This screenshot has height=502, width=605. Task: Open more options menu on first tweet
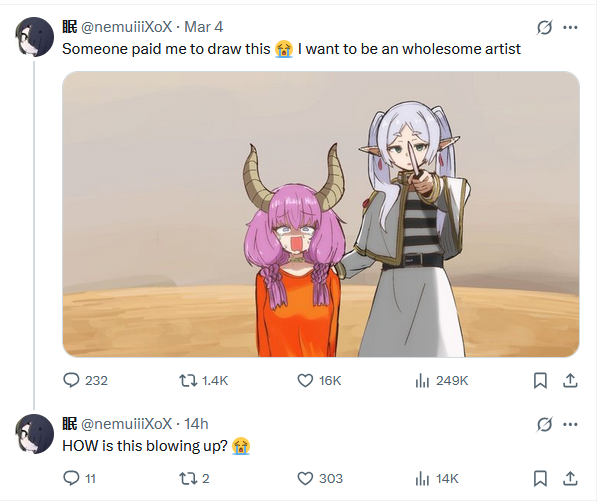pyautogui.click(x=570, y=27)
